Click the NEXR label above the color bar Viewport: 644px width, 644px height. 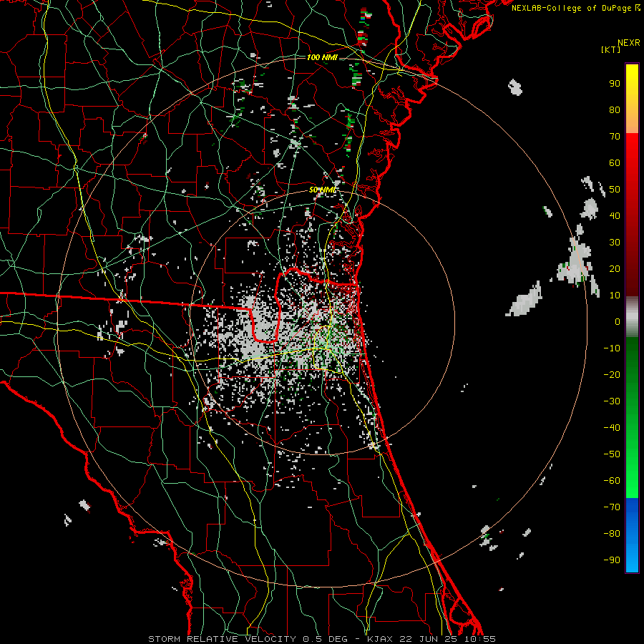tap(629, 43)
